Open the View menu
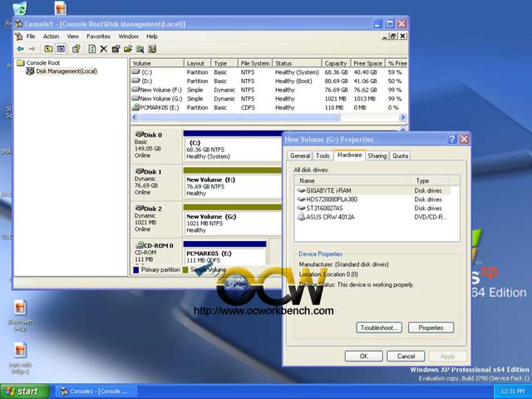532x399 pixels. pyautogui.click(x=72, y=37)
